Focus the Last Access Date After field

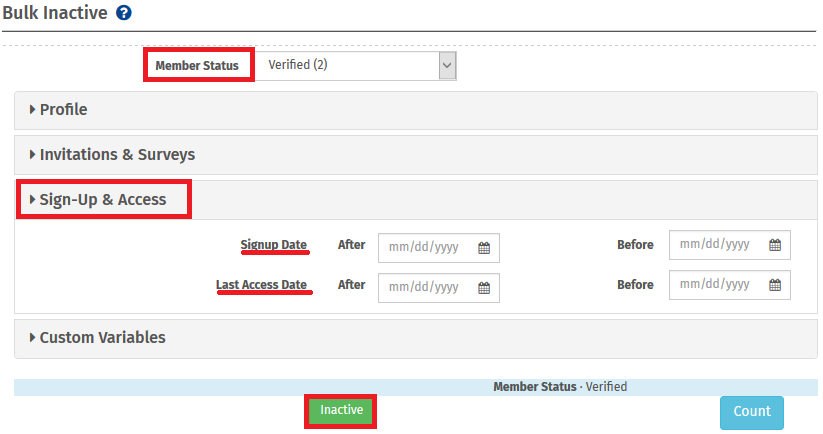click(x=439, y=288)
